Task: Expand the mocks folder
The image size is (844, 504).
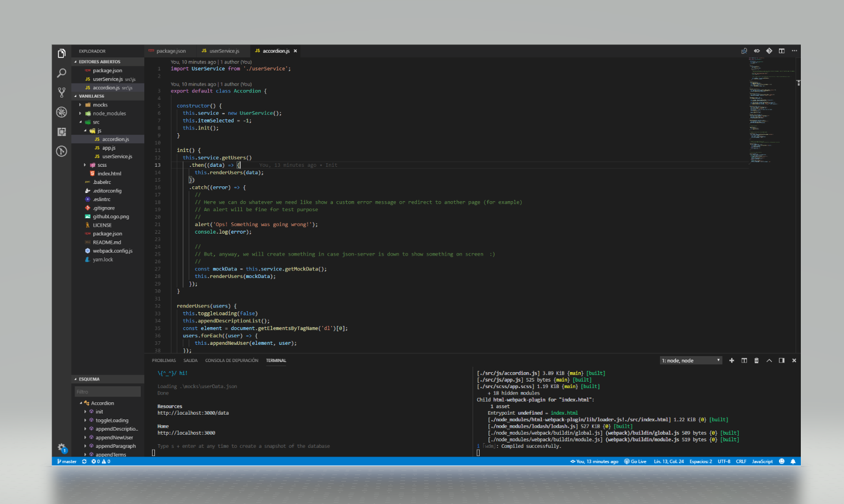Action: coord(108,105)
